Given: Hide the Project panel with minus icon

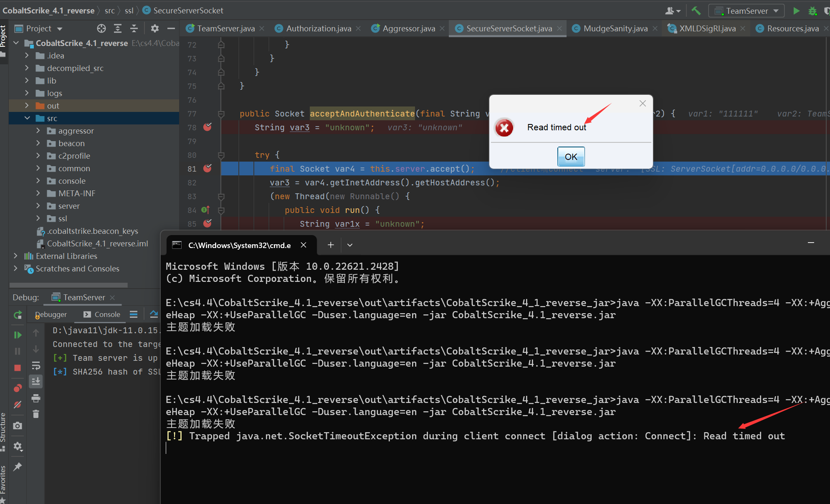Looking at the screenshot, I should 171,28.
